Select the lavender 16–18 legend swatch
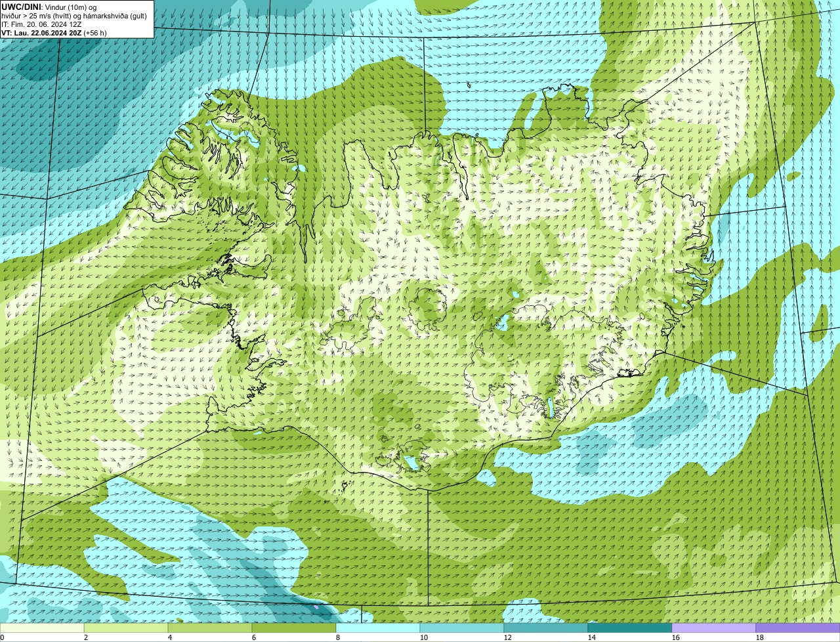This screenshot has width=840, height=642. tap(714, 628)
